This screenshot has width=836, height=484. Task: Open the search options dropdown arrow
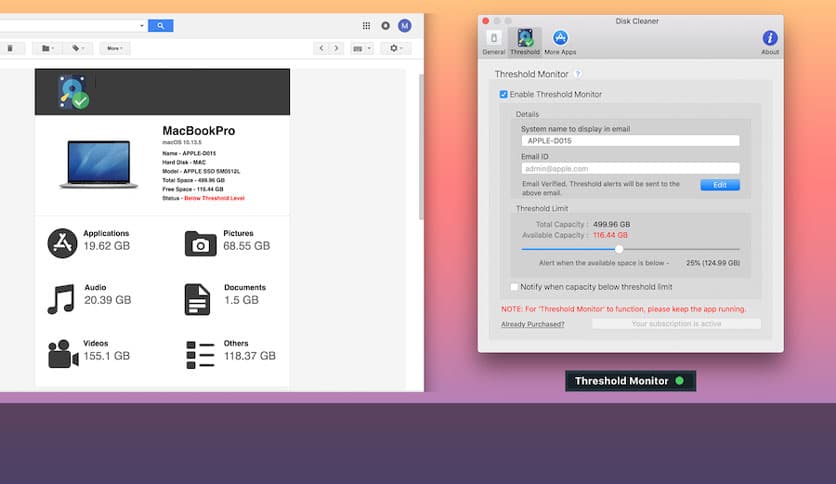142,26
